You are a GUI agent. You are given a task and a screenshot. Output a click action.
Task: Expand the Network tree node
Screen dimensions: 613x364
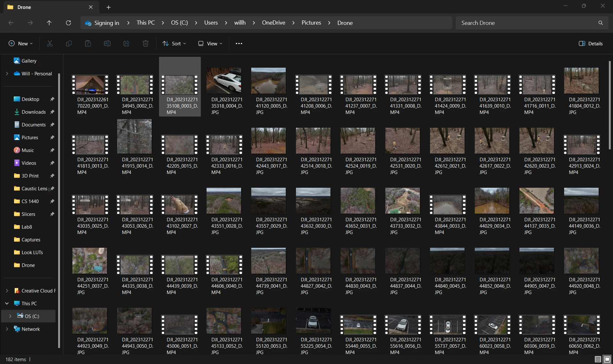pos(7,329)
